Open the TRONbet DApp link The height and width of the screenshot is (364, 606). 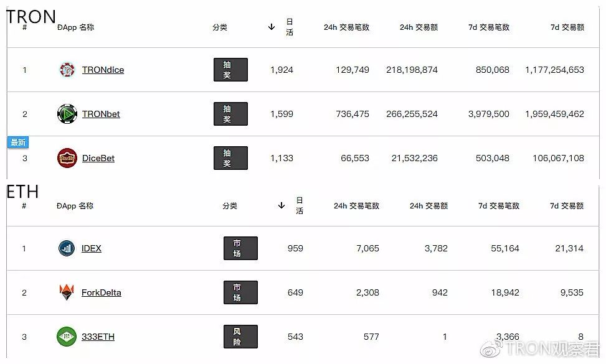101,114
